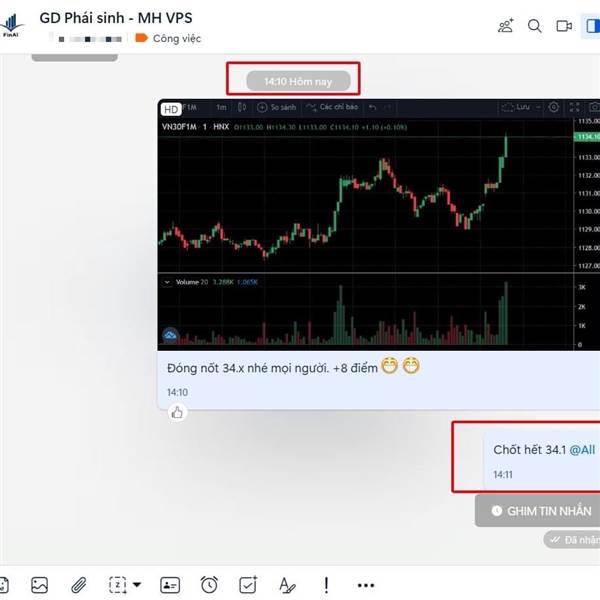Open the add member to group icon

pos(505,26)
